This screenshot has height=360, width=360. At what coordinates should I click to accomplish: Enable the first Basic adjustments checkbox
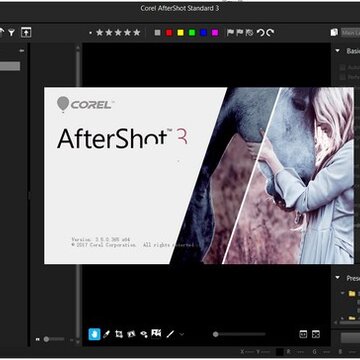pyautogui.click(x=342, y=67)
